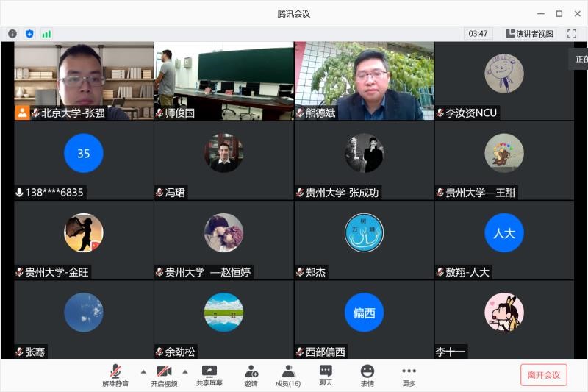Unmute microphone with 解除静音
Image resolution: width=588 pixels, height=392 pixels.
pos(115,376)
